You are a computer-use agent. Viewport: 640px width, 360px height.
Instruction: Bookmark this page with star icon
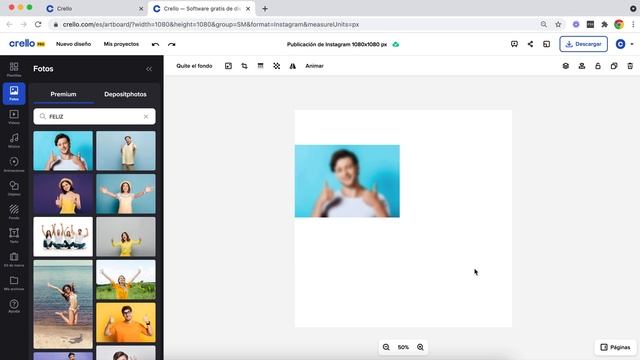(558, 24)
